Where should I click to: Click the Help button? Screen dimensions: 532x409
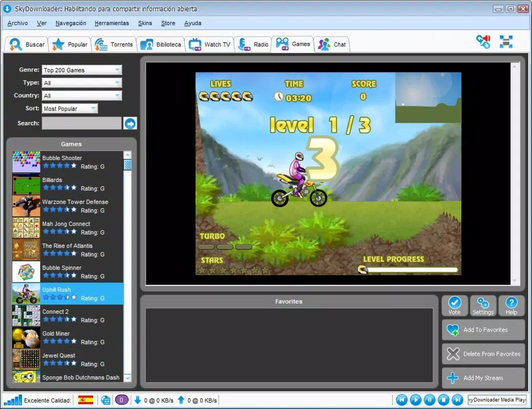[x=512, y=306]
